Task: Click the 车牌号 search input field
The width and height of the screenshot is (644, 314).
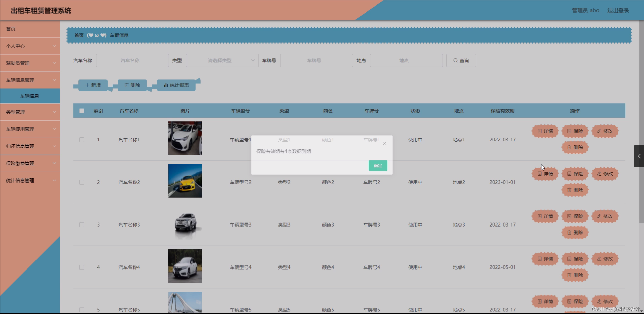Action: 316,60
